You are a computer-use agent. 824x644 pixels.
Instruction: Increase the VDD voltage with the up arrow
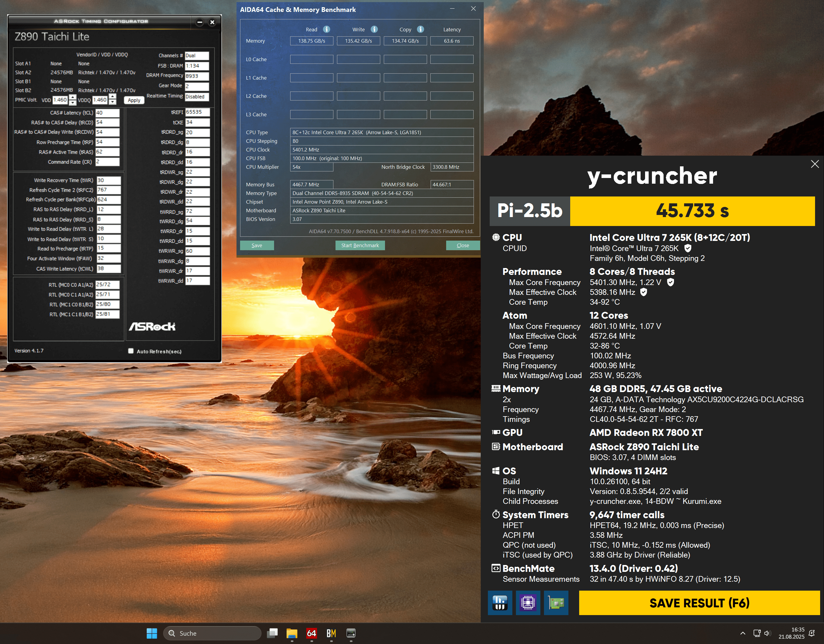pos(72,97)
